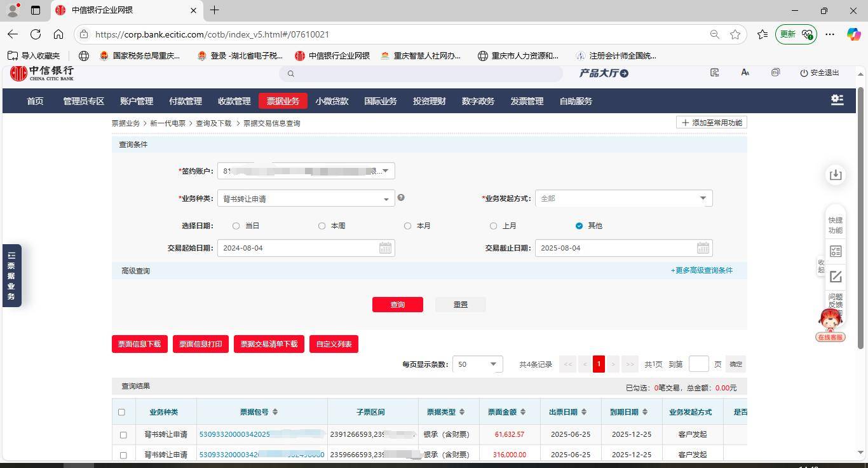
Task: Click 更多高级查询条件 link
Action: coord(702,270)
